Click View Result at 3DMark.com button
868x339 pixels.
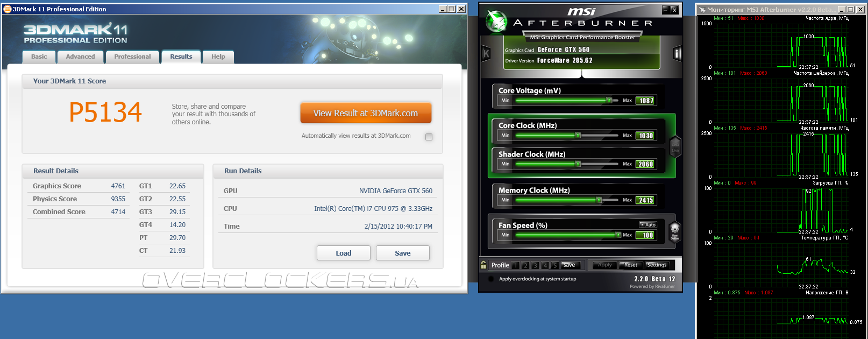click(x=366, y=113)
